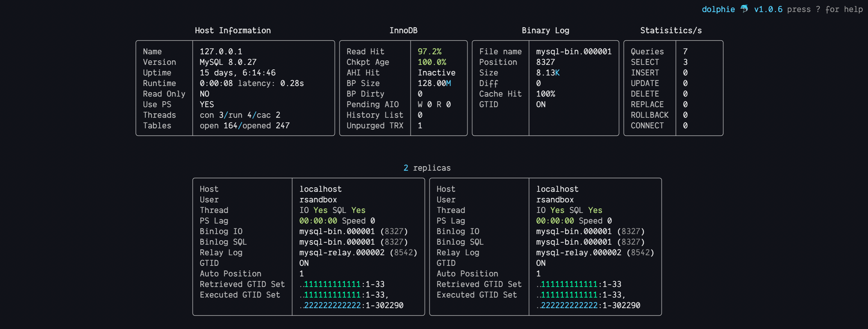Expand the Executed GTID Set entry
868x329 pixels.
click(240, 295)
